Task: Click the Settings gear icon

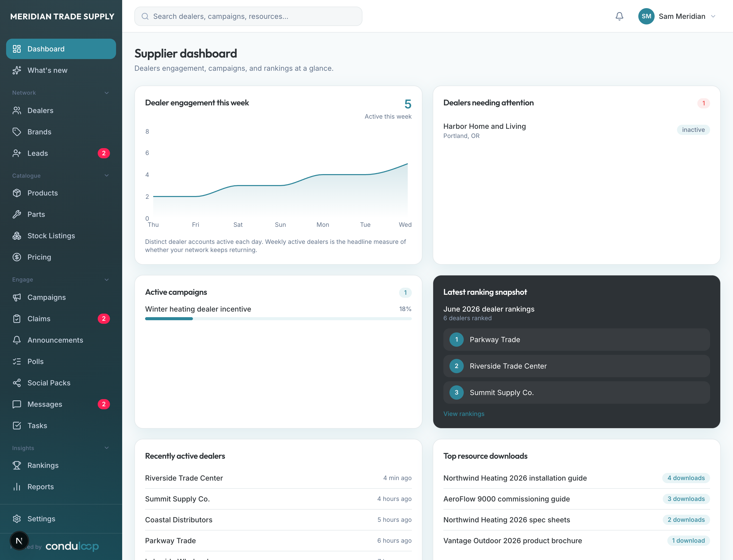Action: [17, 519]
